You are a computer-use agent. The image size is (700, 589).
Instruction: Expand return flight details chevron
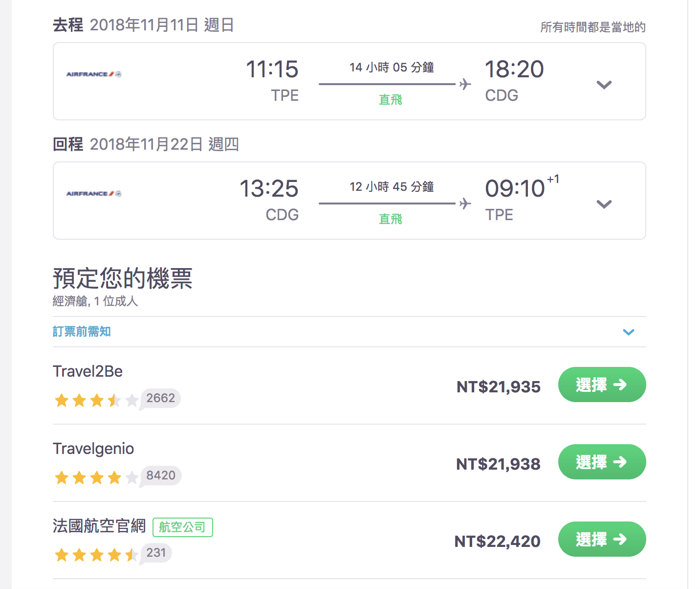[604, 204]
